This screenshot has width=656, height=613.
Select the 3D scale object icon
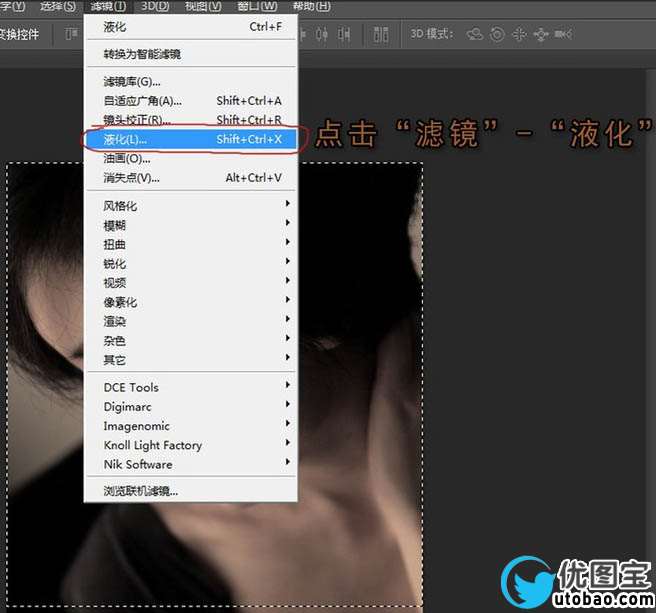click(x=564, y=34)
